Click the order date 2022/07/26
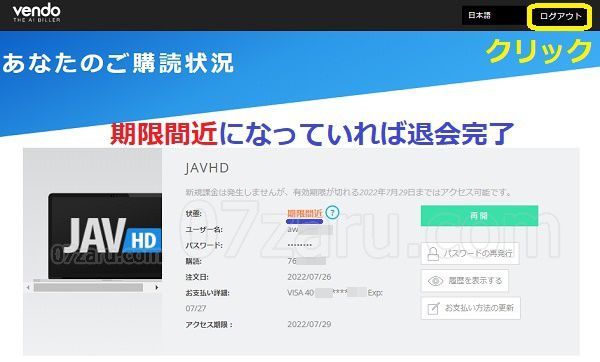 point(309,277)
